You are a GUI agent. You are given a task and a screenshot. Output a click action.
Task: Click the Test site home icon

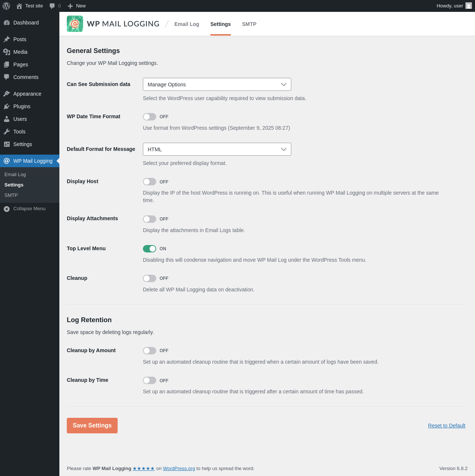click(19, 6)
